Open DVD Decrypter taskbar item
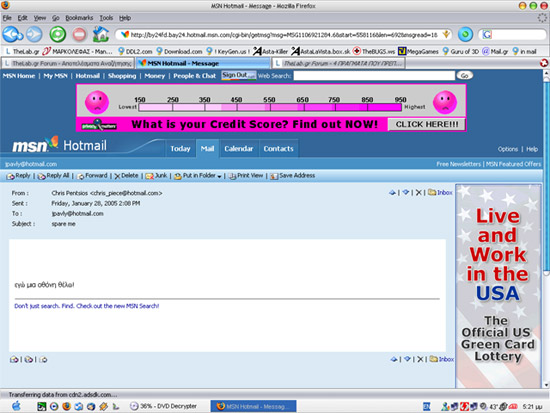The height and width of the screenshot is (413, 550). tap(163, 406)
